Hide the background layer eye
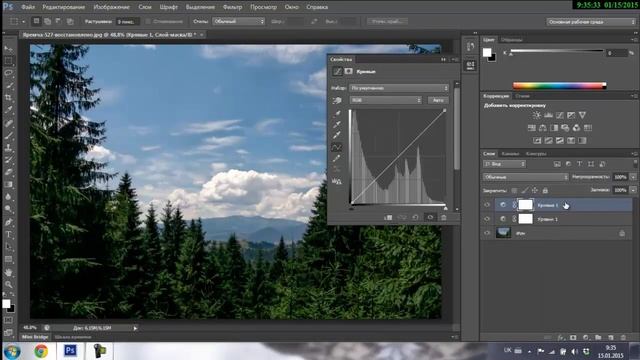This screenshot has height=360, width=640. tap(487, 233)
